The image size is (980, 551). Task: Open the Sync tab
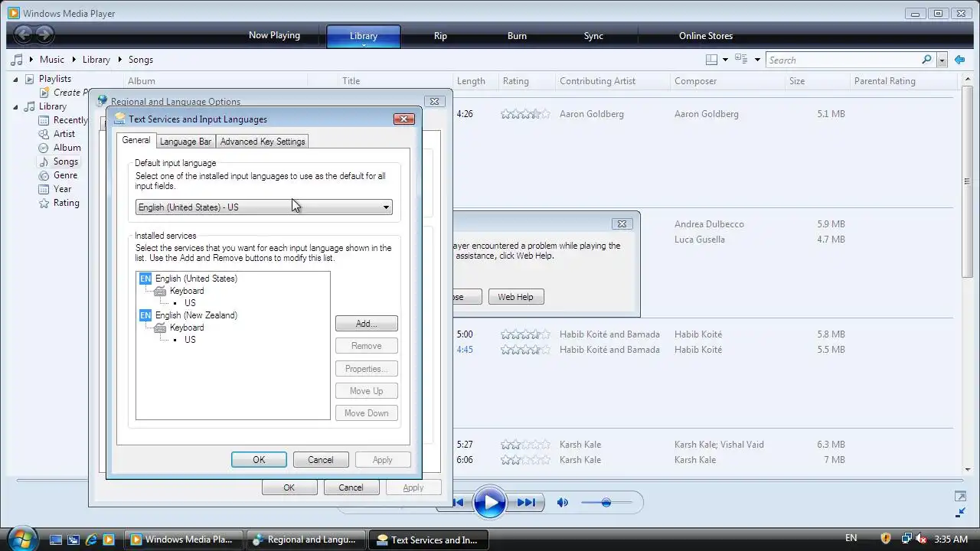[593, 36]
